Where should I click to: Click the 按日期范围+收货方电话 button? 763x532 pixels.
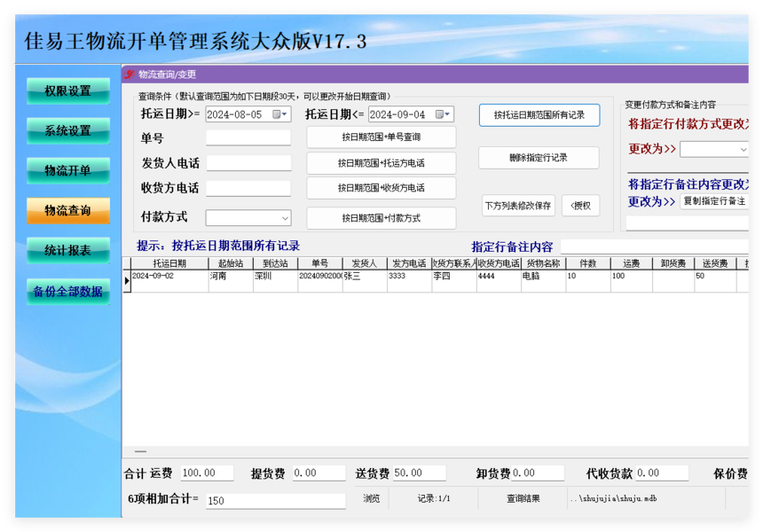point(381,188)
